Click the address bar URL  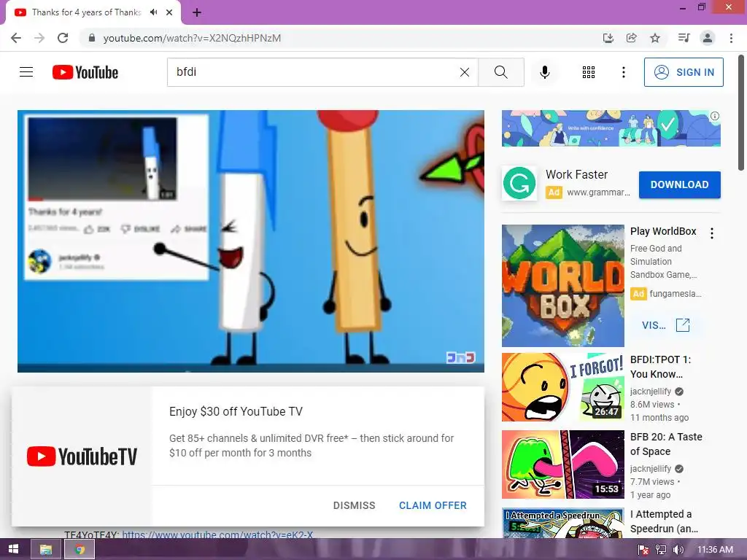coord(192,38)
